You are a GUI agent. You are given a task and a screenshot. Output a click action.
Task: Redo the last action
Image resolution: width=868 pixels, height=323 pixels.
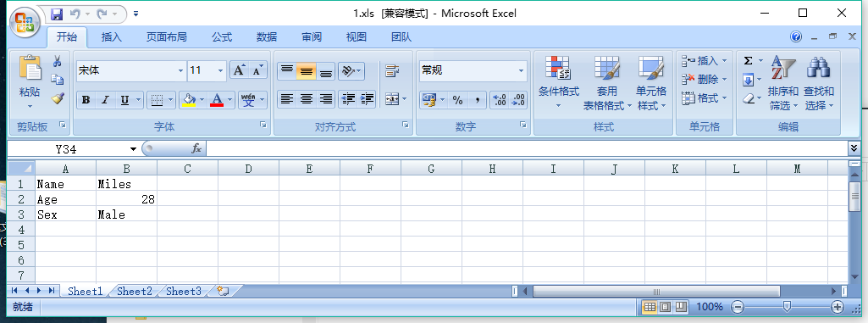tap(102, 14)
